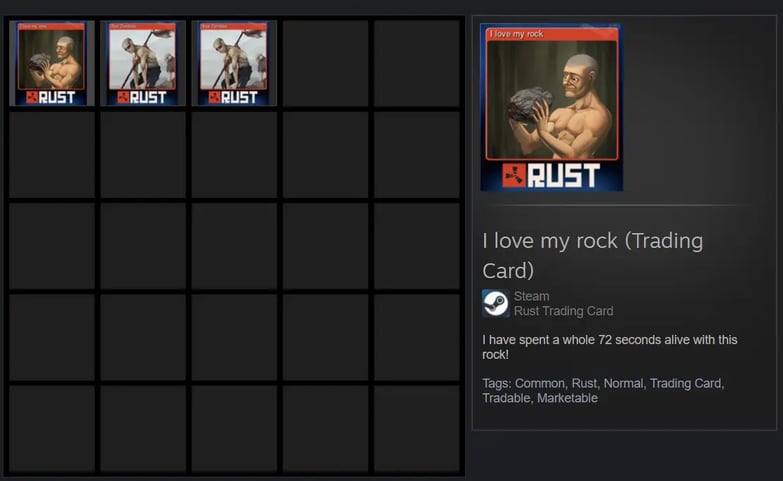Select the empty slot right after the third card
Image resolution: width=783 pixels, height=481 pixels.
326,63
